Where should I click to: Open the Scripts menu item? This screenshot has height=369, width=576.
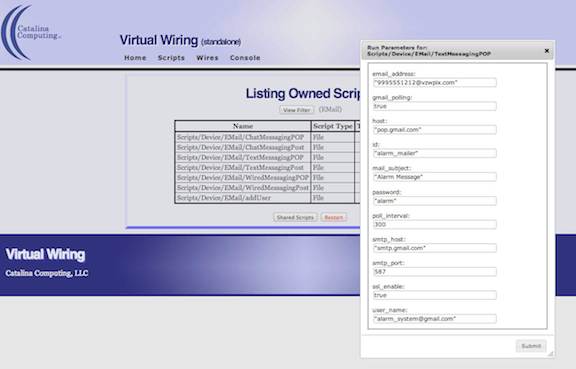point(171,58)
